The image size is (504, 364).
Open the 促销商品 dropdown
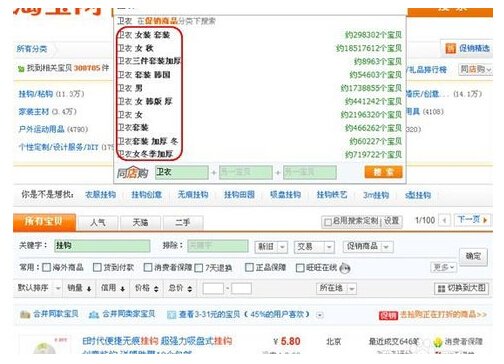368,247
